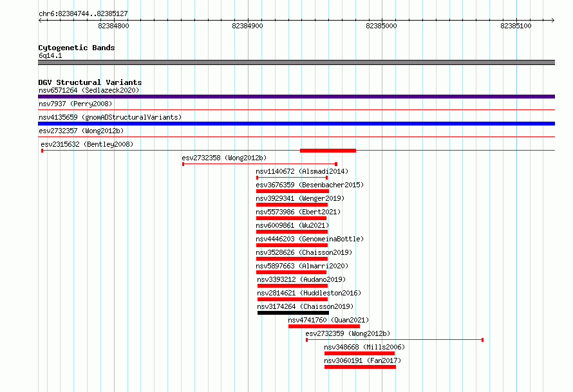Open the nsv4741760 (Quan2021) label
573x392 pixels.
pyautogui.click(x=328, y=320)
